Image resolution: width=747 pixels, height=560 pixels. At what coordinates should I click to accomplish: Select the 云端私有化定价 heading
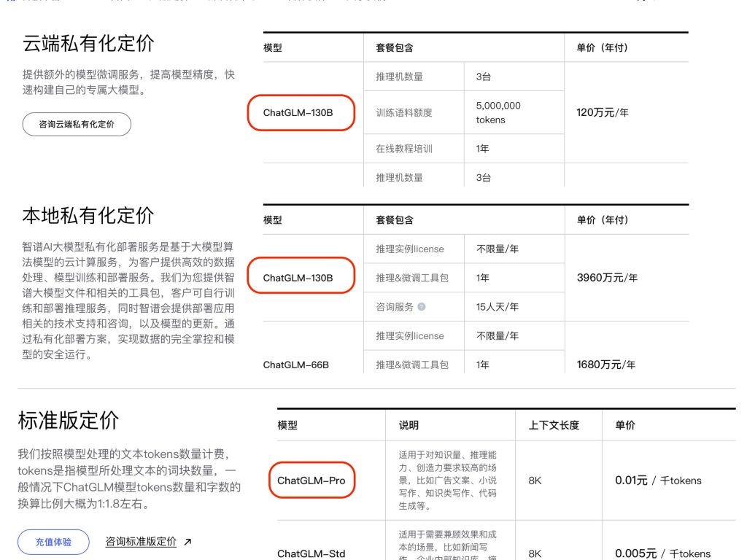(88, 43)
